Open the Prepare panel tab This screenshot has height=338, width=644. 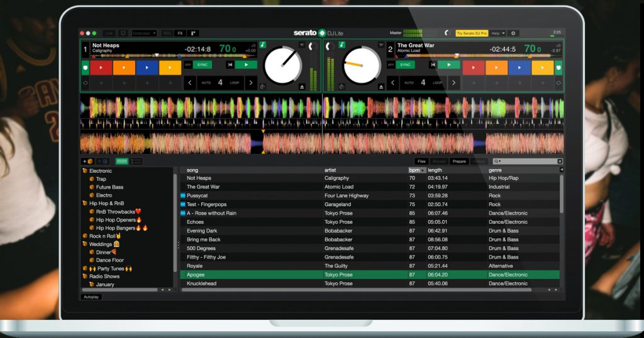(x=458, y=161)
